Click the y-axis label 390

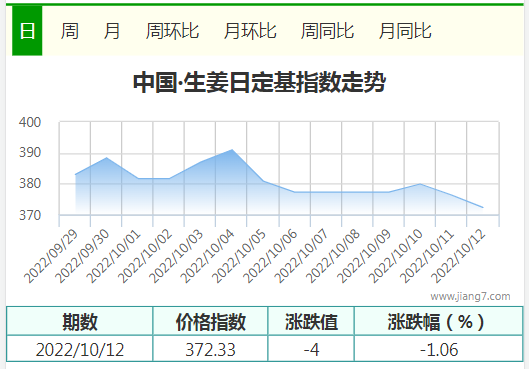point(30,152)
